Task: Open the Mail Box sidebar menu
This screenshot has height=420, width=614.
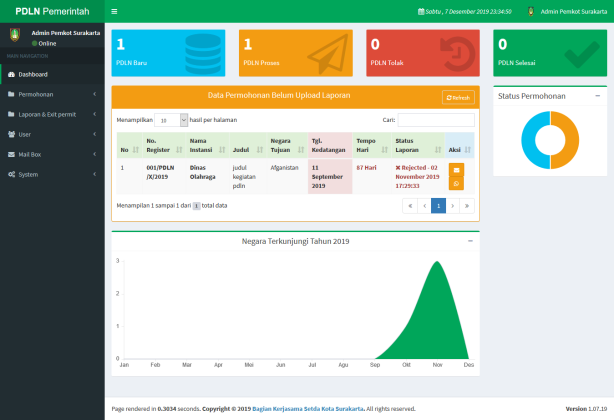Action: (52, 154)
